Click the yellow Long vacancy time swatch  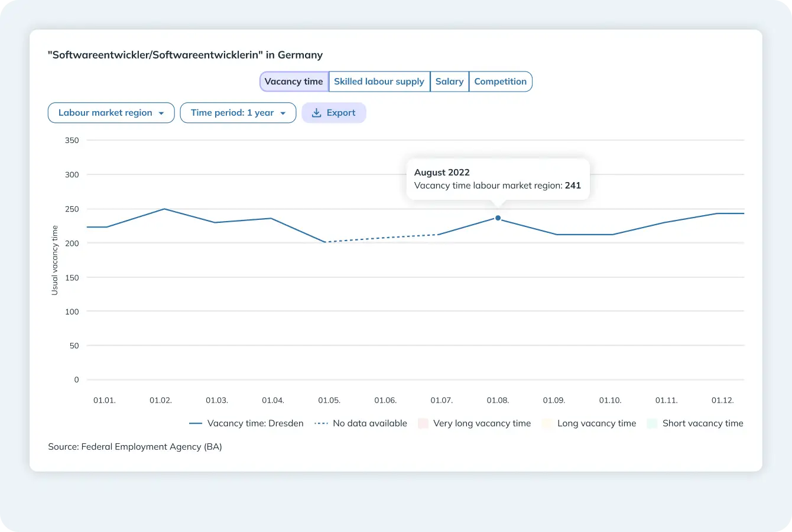547,423
